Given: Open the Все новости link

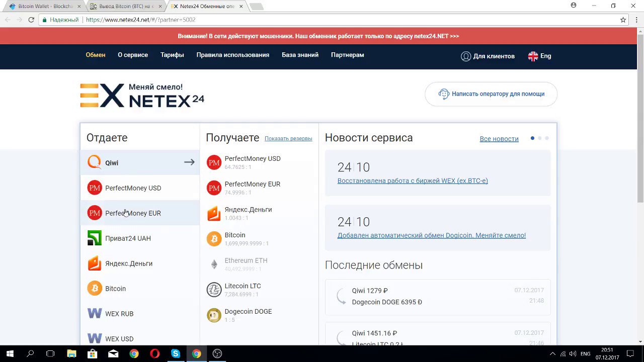Looking at the screenshot, I should 499,139.
